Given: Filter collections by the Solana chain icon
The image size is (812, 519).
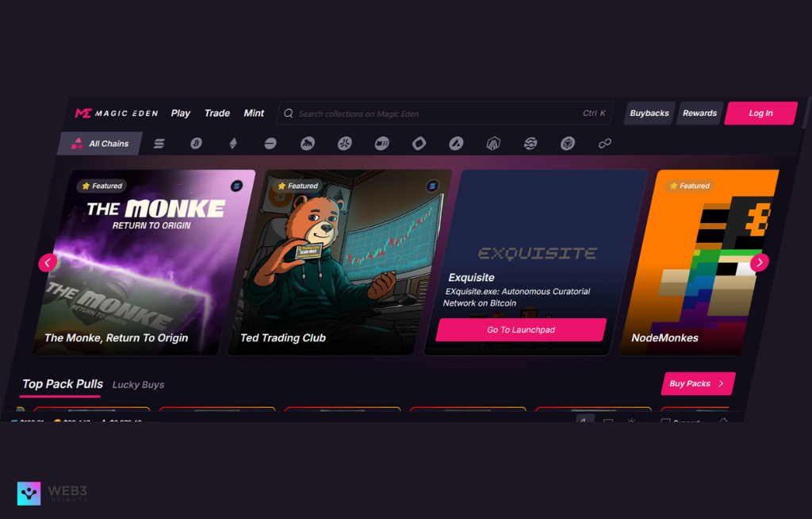Looking at the screenshot, I should pos(159,144).
